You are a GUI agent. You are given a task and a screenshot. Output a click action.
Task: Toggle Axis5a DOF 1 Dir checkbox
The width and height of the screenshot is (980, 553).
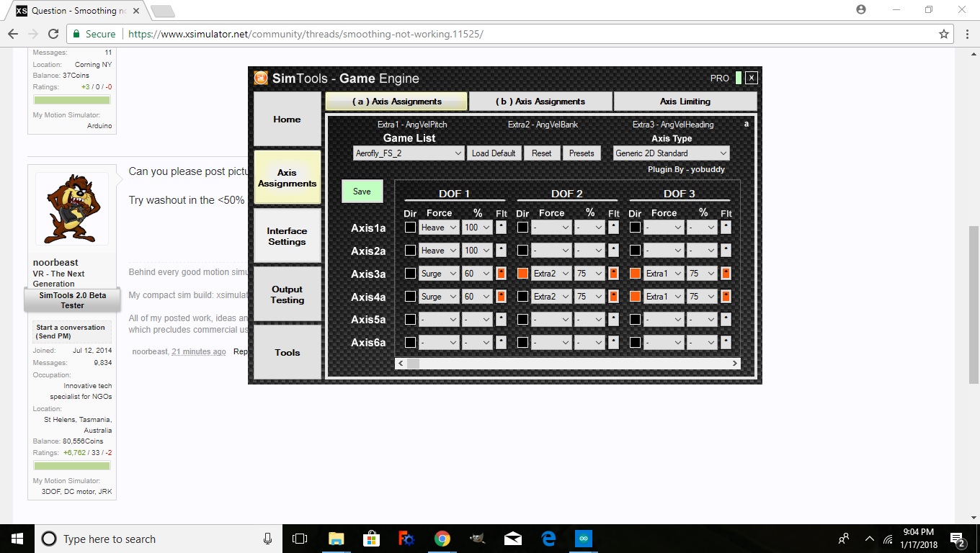pos(410,320)
